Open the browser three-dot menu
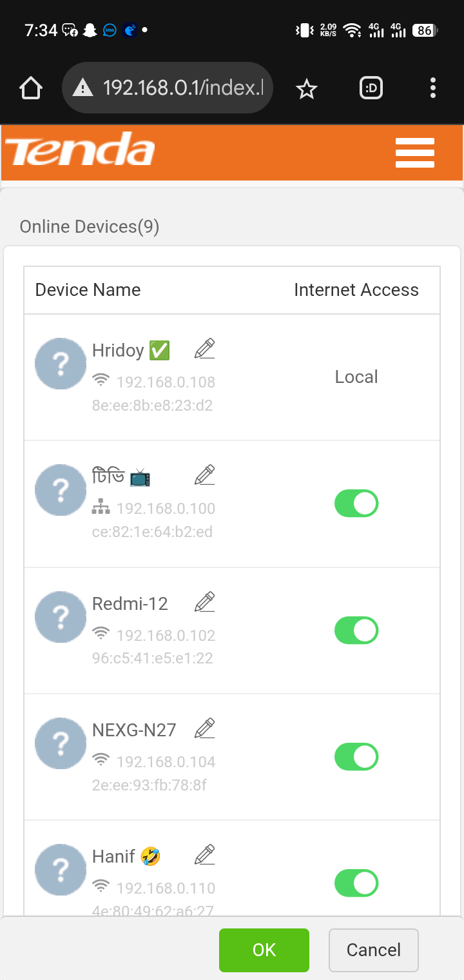The image size is (464, 980). tap(433, 88)
